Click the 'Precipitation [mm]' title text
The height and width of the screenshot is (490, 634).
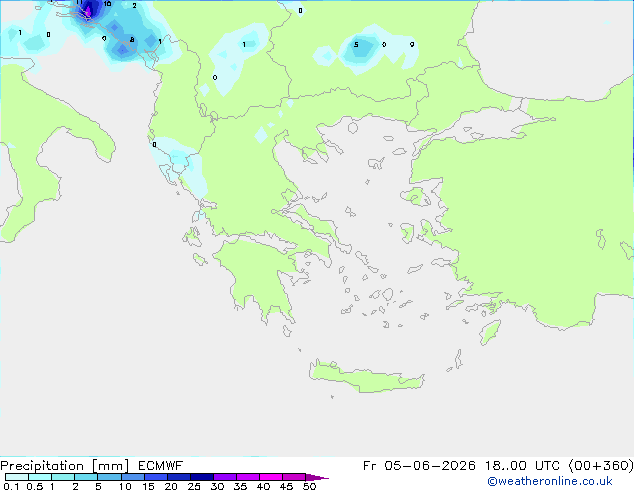pyautogui.click(x=65, y=466)
